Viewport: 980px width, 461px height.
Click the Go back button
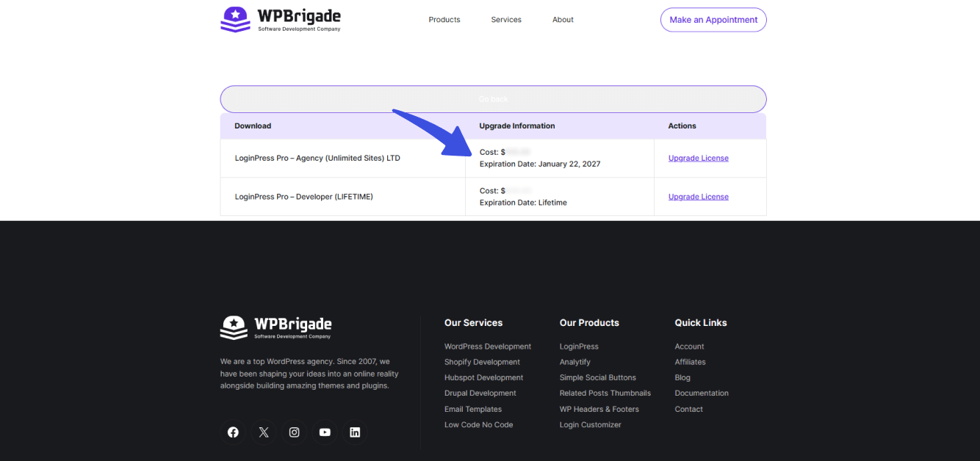click(493, 99)
